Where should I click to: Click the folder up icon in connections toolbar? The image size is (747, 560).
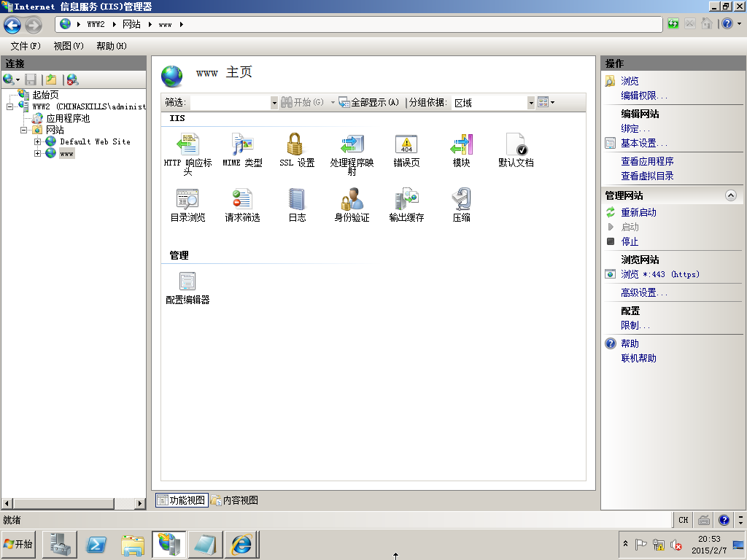pyautogui.click(x=52, y=79)
